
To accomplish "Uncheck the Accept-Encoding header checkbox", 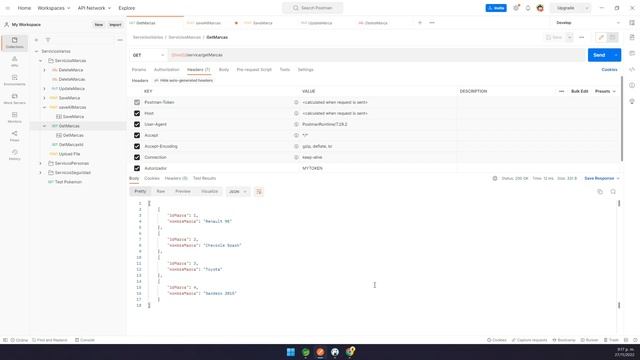I will (137, 146).
